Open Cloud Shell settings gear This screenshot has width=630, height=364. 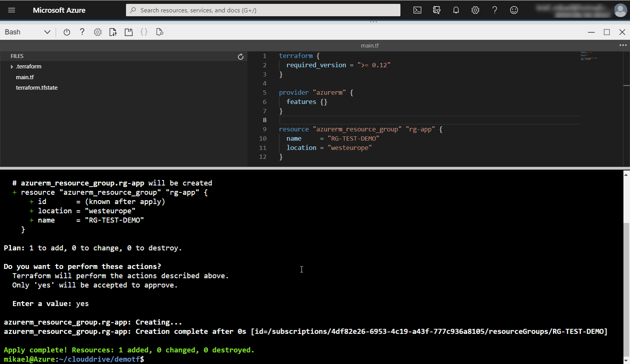click(98, 32)
